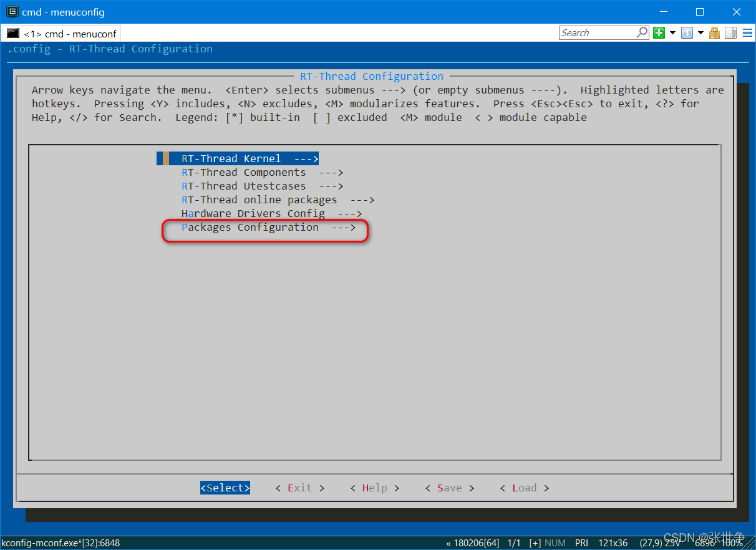Click the < Exit > button
The width and height of the screenshot is (756, 550).
300,488
